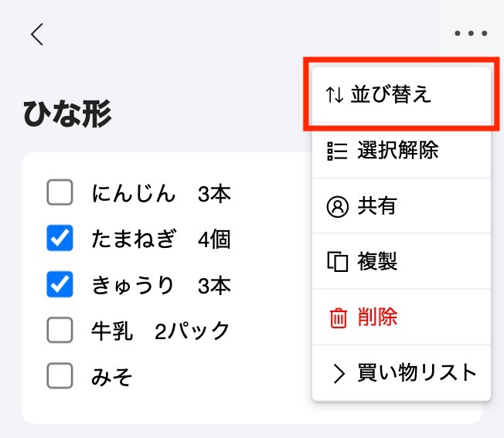Expand the 買い物リスト chevron
504x438 pixels.
(x=339, y=373)
